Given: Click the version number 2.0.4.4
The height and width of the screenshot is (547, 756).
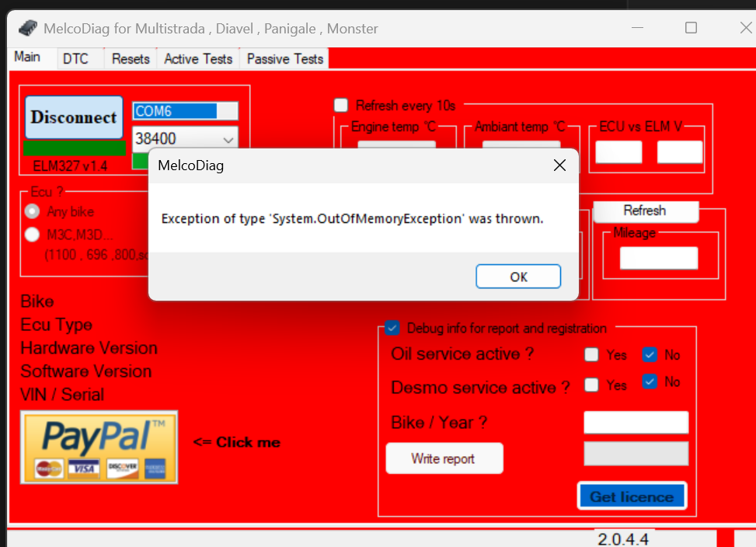Looking at the screenshot, I should tap(623, 538).
